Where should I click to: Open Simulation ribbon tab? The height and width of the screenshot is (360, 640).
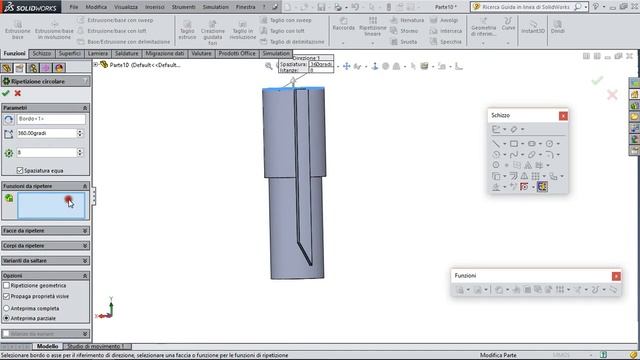click(x=276, y=53)
